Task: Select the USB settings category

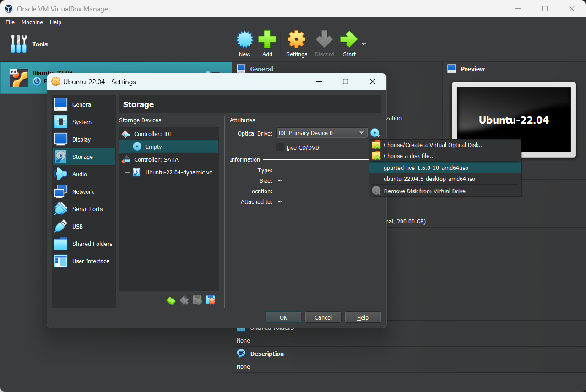Action: pyautogui.click(x=84, y=226)
